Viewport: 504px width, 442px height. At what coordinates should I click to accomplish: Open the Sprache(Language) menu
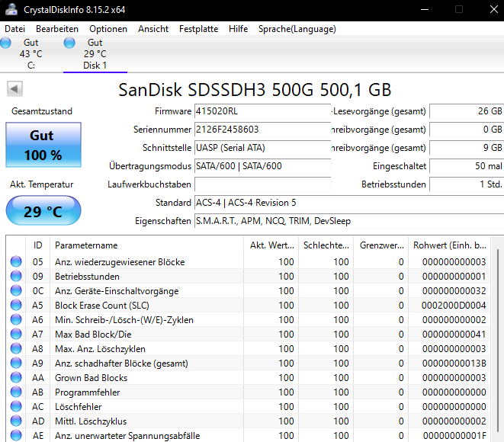point(297,29)
